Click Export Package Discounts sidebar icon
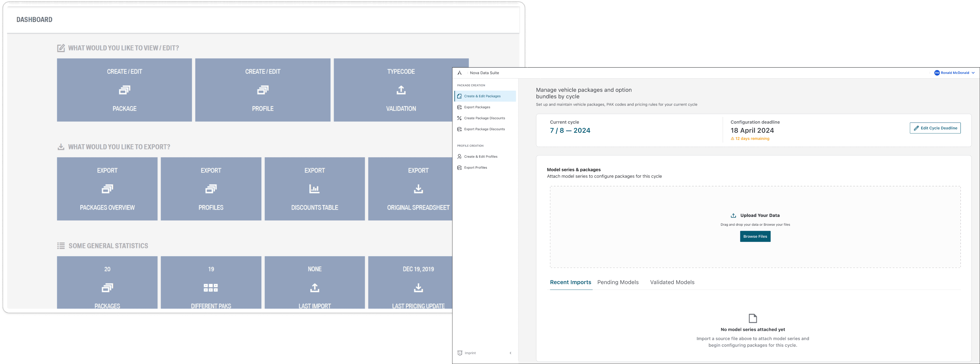Screen dimensions: 980x364 (460, 129)
